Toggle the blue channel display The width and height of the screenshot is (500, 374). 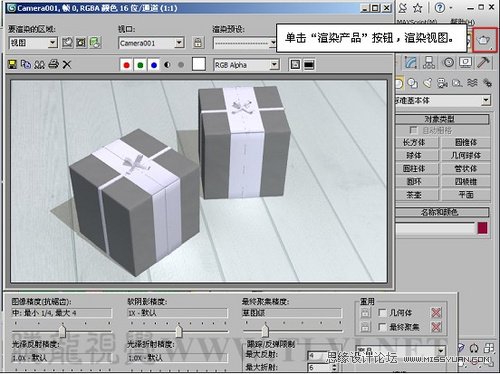[154, 65]
